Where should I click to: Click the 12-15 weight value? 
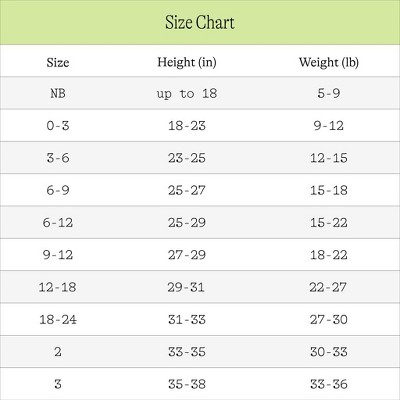[x=329, y=158]
